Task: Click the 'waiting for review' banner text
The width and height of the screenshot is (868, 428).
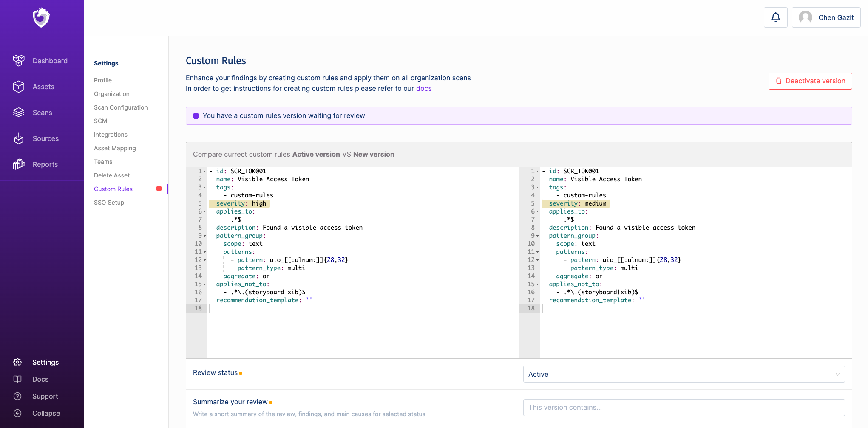Action: click(x=284, y=116)
